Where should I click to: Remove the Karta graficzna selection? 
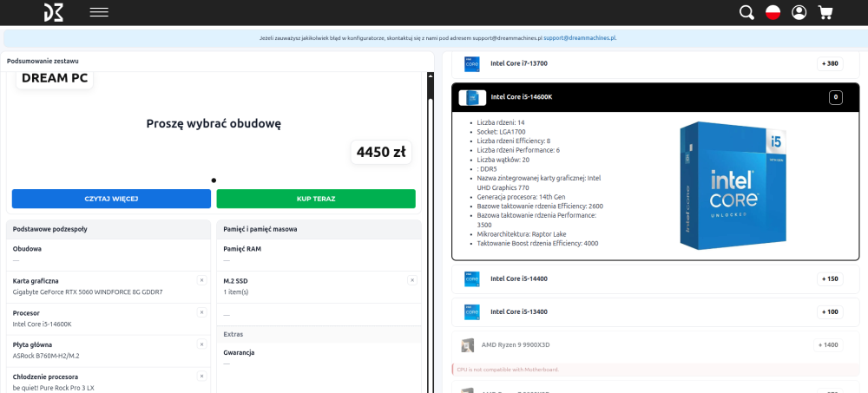pyautogui.click(x=201, y=280)
